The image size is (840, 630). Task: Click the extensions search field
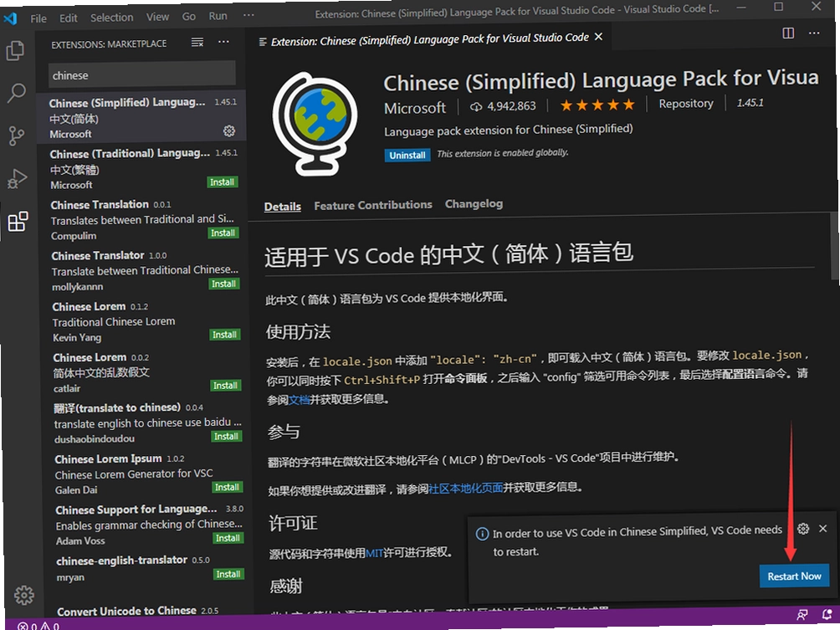pyautogui.click(x=141, y=74)
